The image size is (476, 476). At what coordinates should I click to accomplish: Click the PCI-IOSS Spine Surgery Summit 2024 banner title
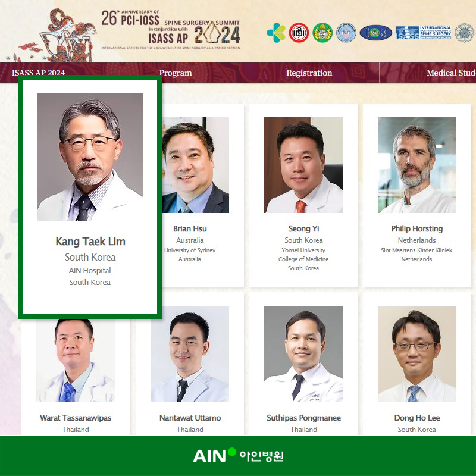171,29
